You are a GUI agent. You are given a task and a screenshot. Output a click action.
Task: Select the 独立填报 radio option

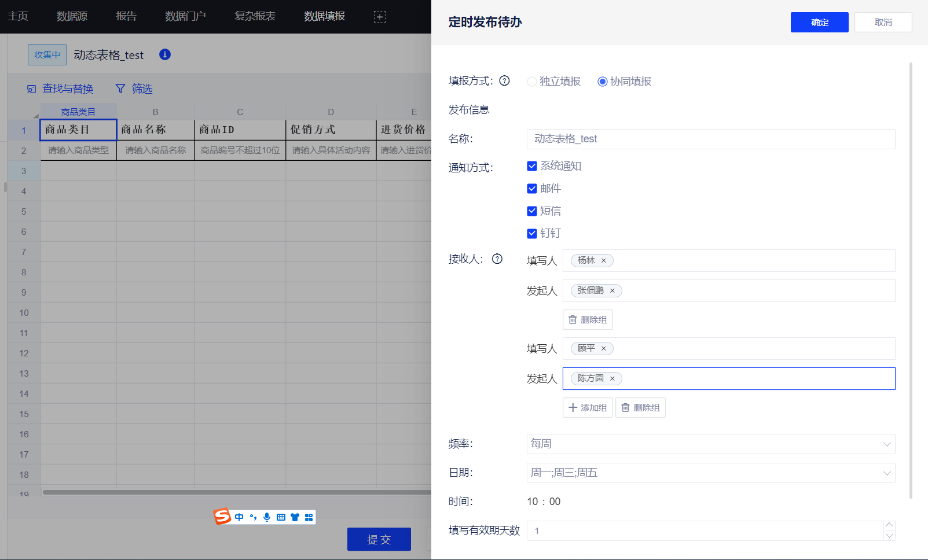pos(531,82)
